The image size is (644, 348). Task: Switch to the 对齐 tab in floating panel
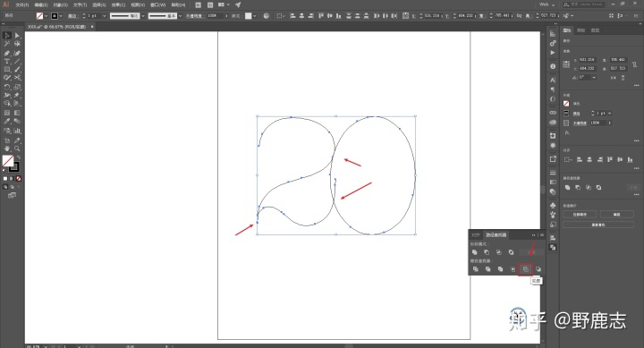tap(476, 235)
